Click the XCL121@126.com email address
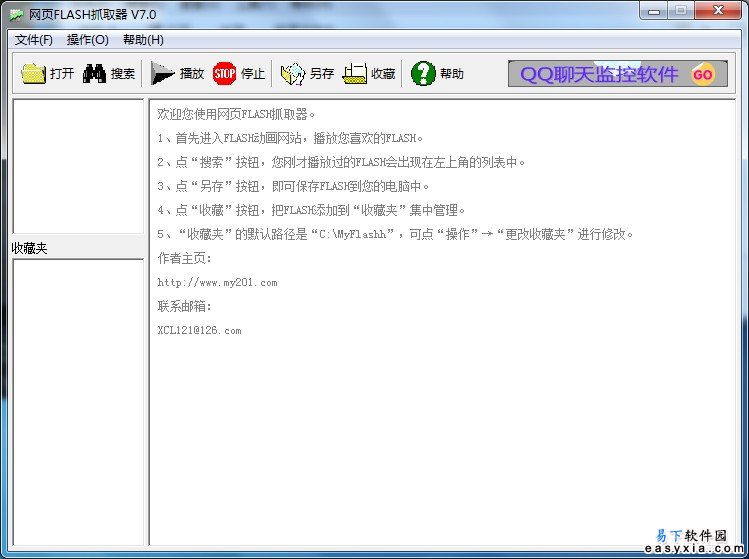 point(199,330)
